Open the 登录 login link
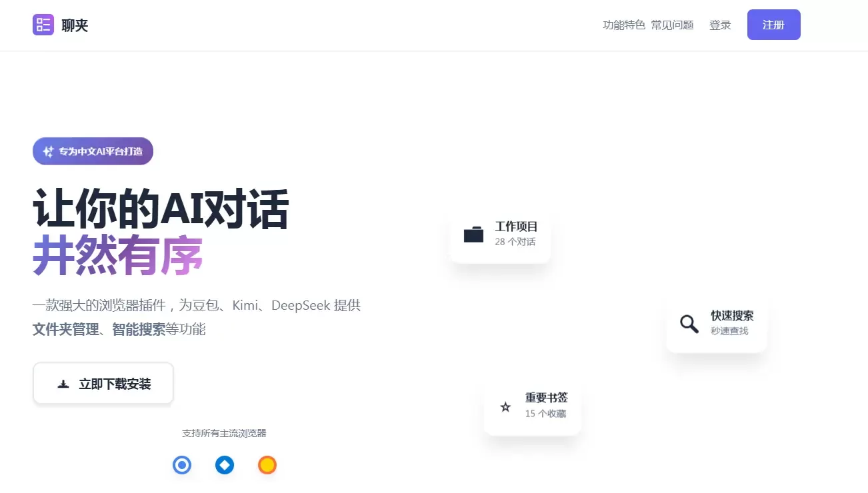The width and height of the screenshot is (868, 493). tap(720, 25)
